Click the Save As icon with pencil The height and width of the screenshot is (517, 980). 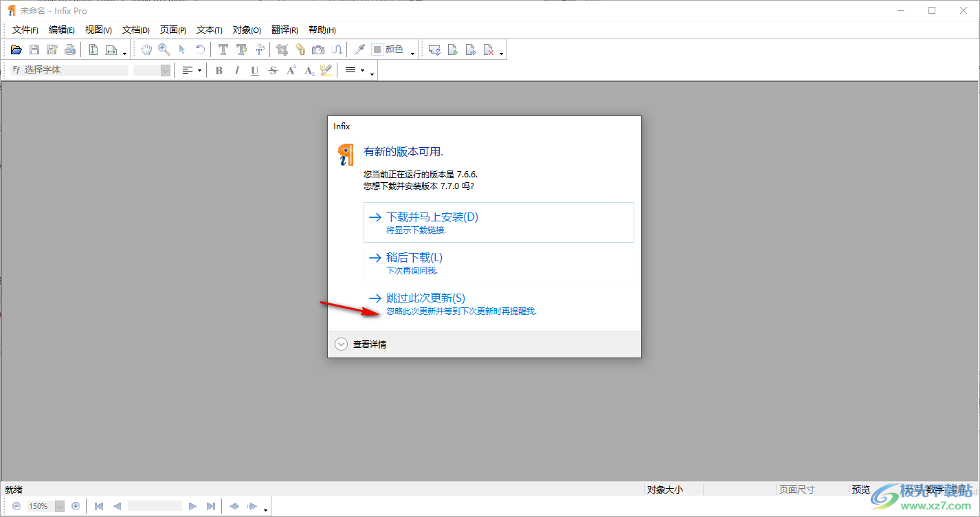coord(52,49)
